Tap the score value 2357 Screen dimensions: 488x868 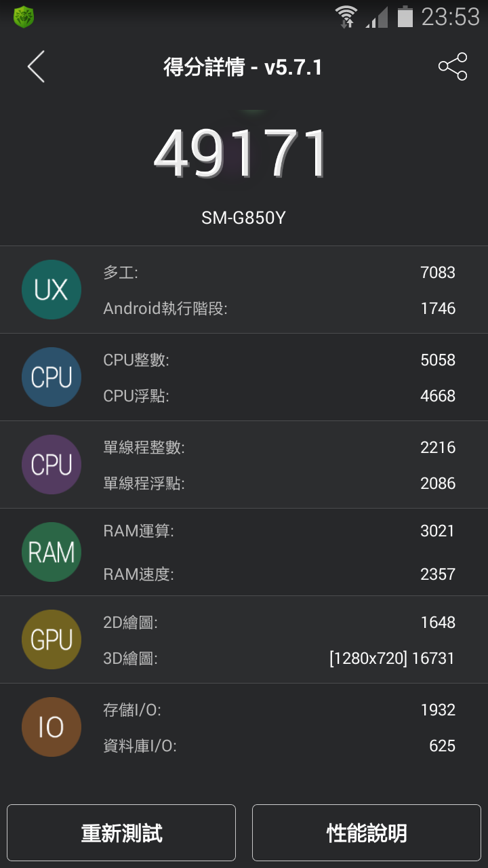coord(438,574)
